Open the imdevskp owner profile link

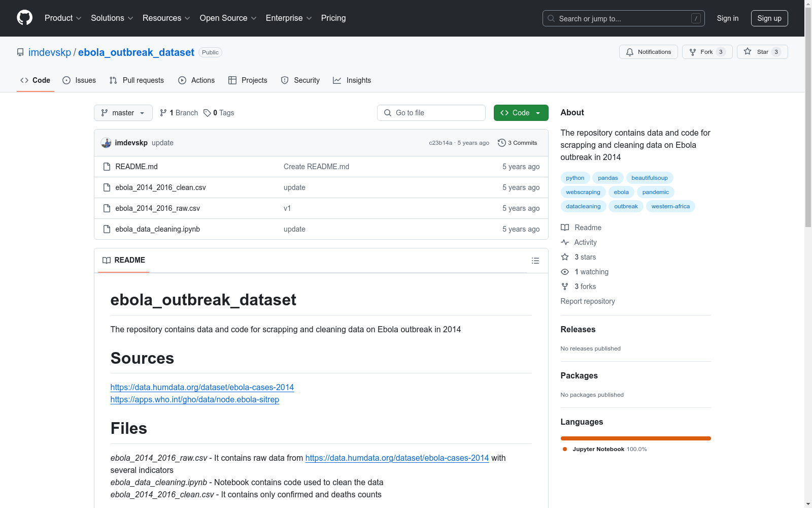click(50, 52)
